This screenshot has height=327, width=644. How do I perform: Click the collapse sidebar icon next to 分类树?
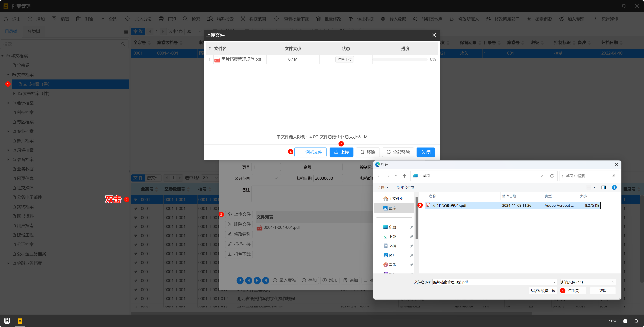[x=126, y=32]
